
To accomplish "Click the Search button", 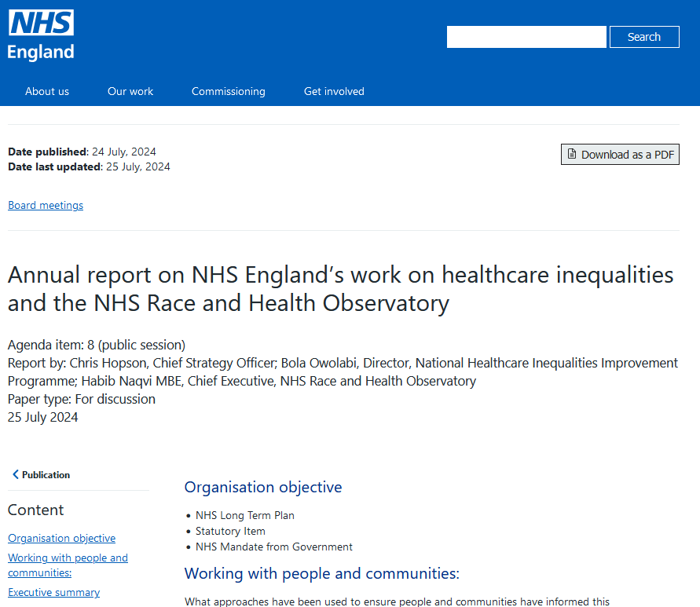I will click(644, 37).
